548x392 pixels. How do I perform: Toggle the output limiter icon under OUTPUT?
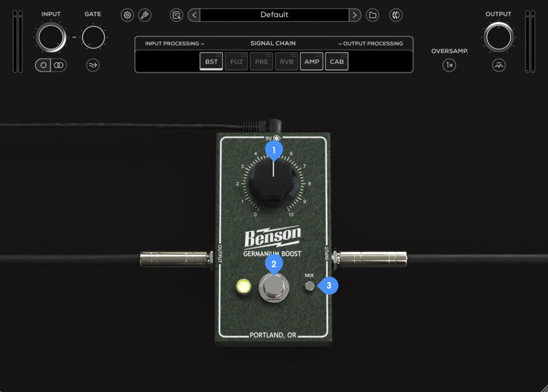(x=499, y=65)
